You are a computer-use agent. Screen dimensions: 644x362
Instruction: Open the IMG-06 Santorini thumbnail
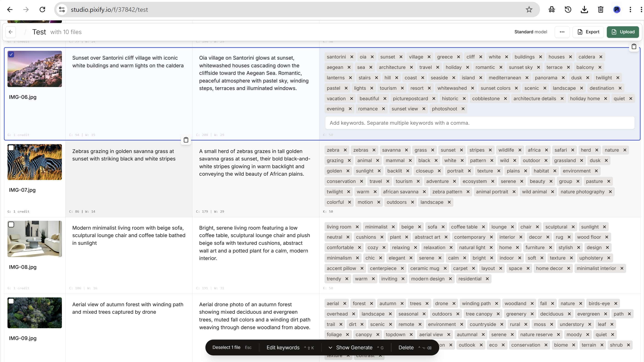coord(34,69)
